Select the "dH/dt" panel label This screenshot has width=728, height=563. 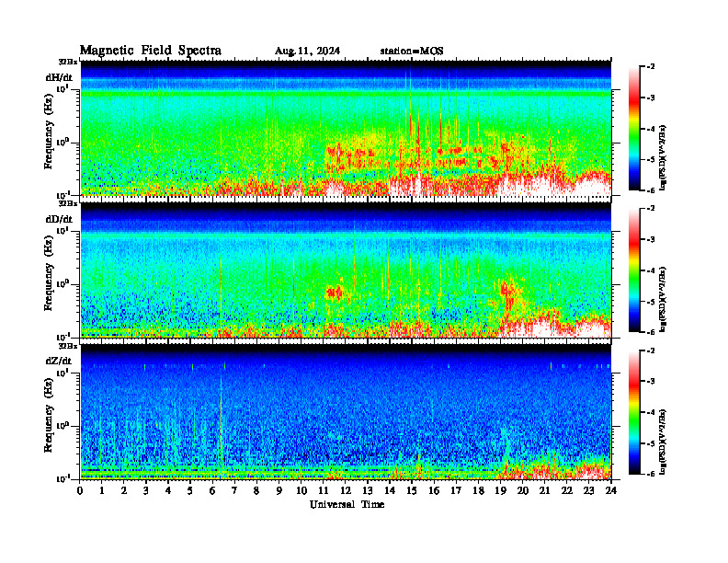59,77
